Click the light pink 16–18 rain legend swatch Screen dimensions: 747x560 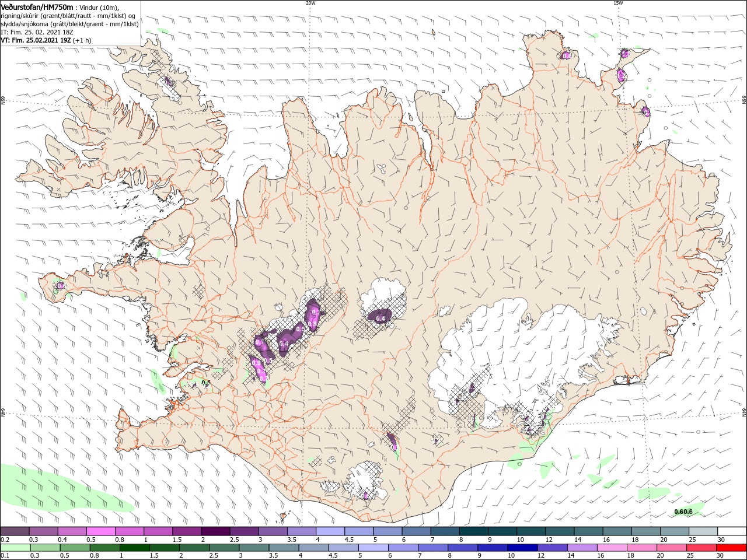pyautogui.click(x=612, y=548)
